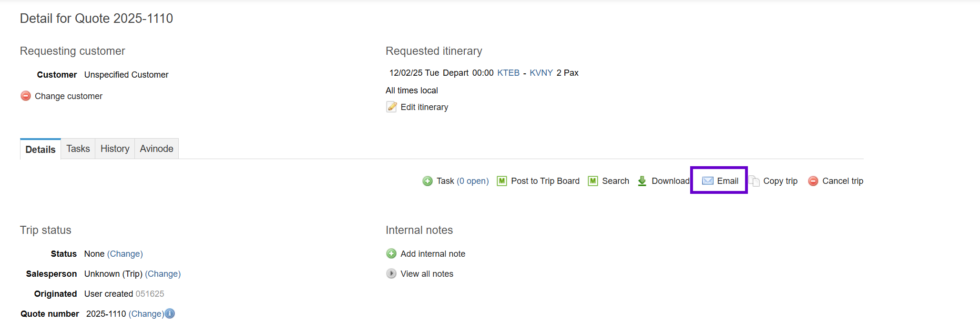980x322 pixels.
Task: Change the Salesperson assignment
Action: click(163, 274)
